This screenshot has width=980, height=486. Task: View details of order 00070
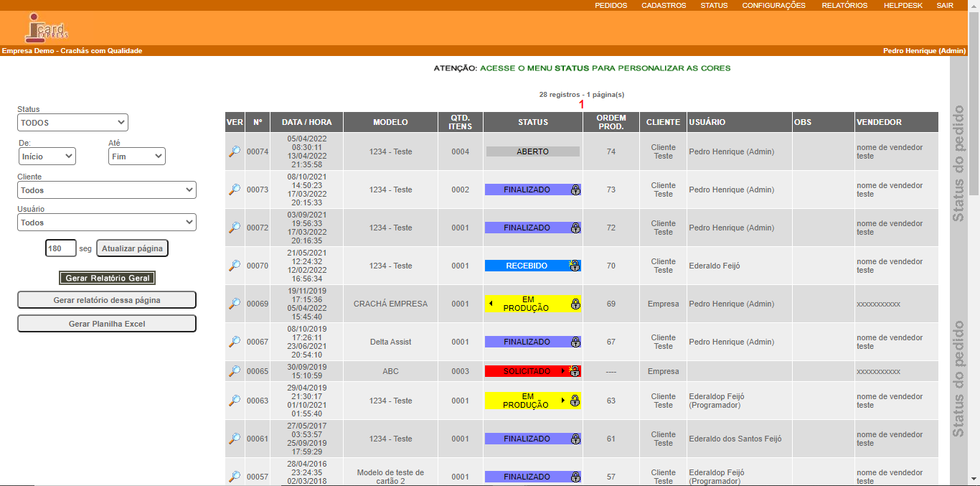coord(235,266)
